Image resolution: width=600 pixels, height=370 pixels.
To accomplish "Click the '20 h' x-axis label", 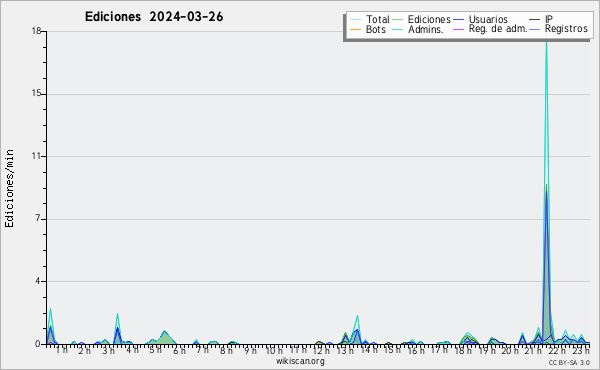I will 510,350.
